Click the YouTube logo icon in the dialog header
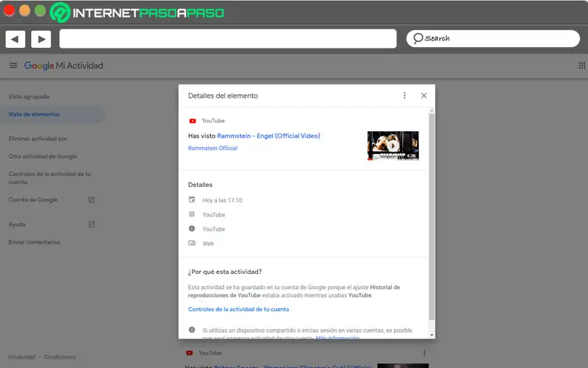Image resolution: width=588 pixels, height=368 pixels. (193, 121)
